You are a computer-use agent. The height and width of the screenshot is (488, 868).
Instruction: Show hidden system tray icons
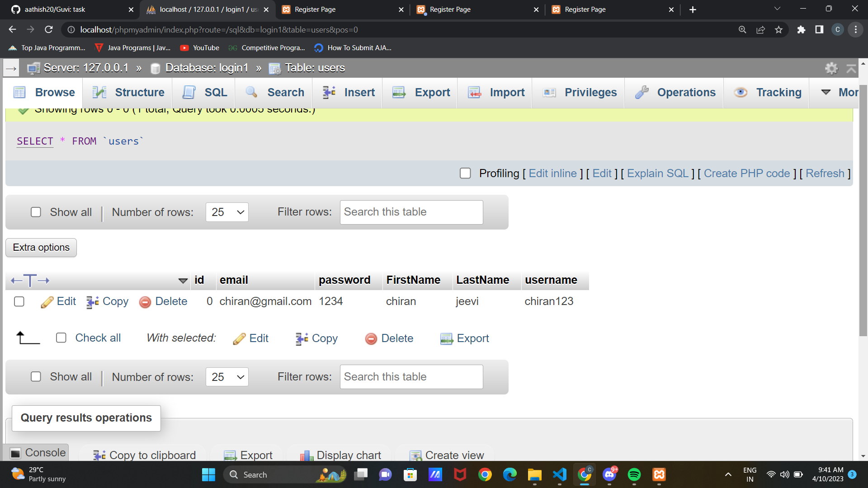728,474
